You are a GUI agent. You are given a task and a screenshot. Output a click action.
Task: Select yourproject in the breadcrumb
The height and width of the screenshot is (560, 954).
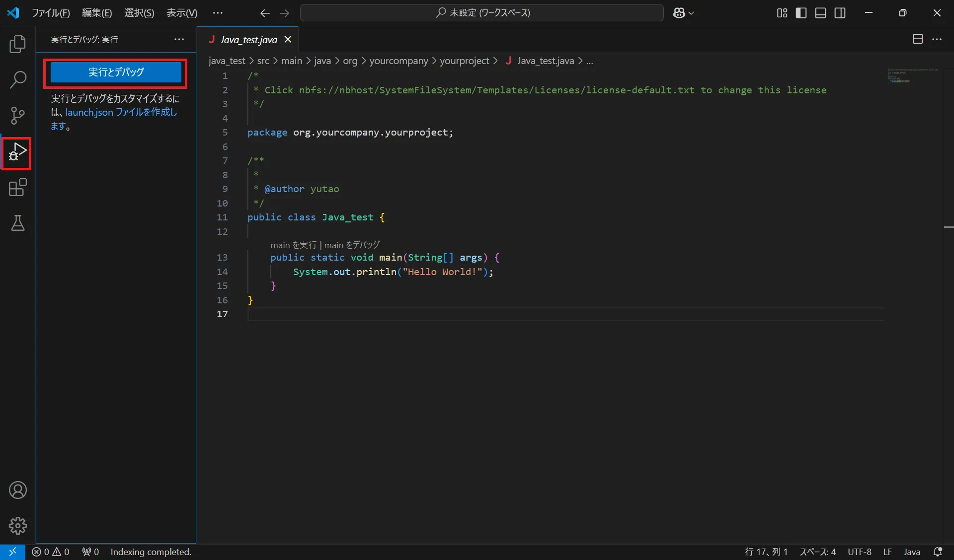[x=464, y=61]
